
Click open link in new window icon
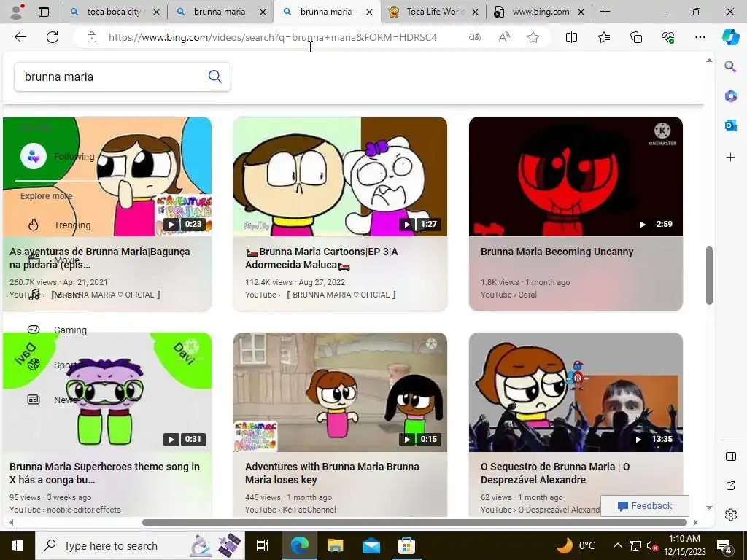pyautogui.click(x=730, y=486)
